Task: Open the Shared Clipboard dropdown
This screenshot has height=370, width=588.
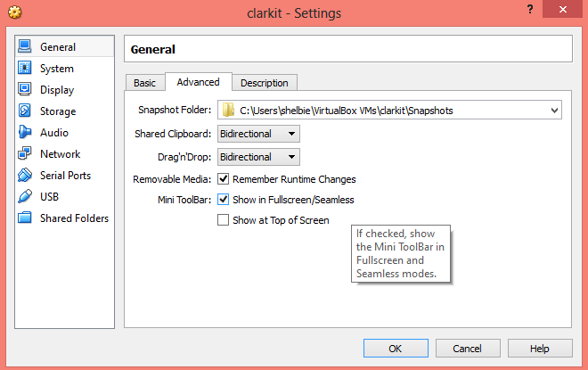Action: point(258,134)
